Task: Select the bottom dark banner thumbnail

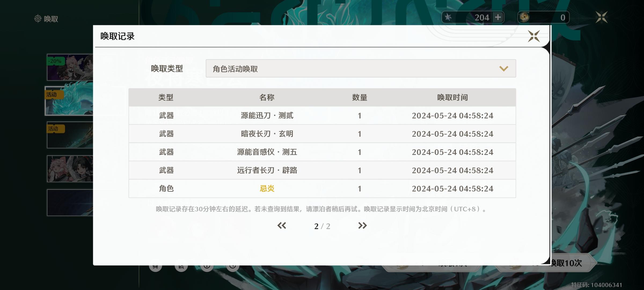Action: [x=70, y=202]
